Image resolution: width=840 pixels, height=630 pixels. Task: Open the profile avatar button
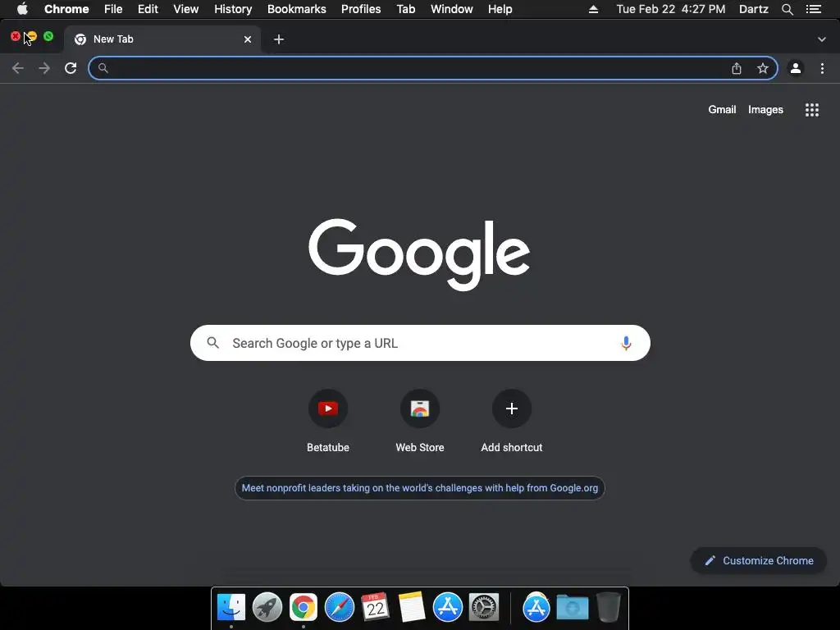(796, 68)
